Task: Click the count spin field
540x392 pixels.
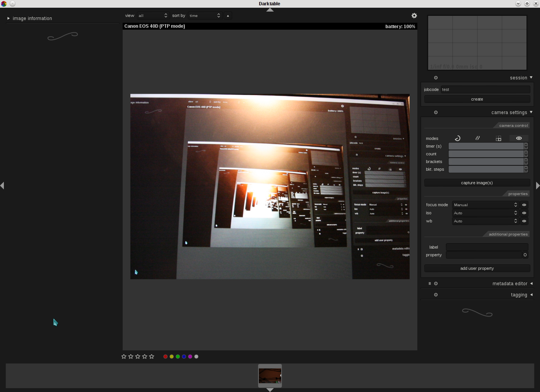Action: pos(486,154)
